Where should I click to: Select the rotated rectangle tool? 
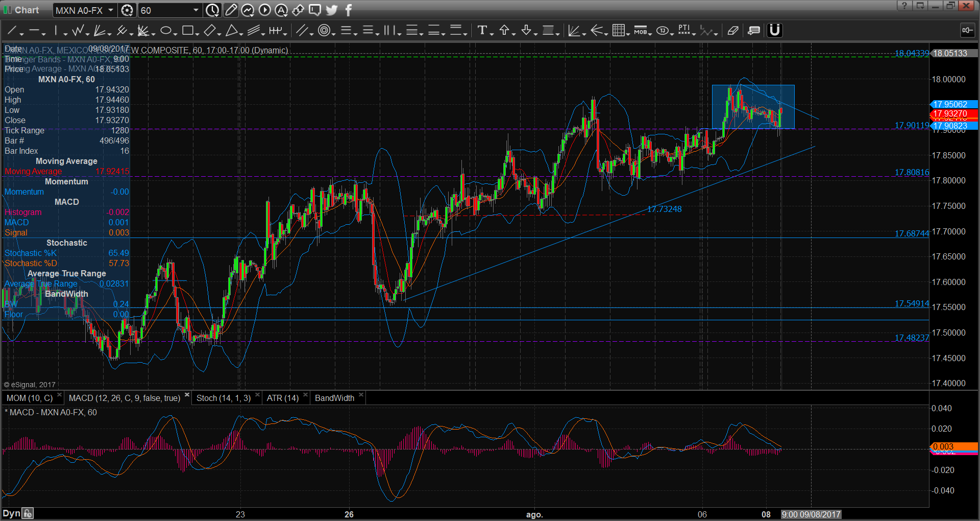209,31
